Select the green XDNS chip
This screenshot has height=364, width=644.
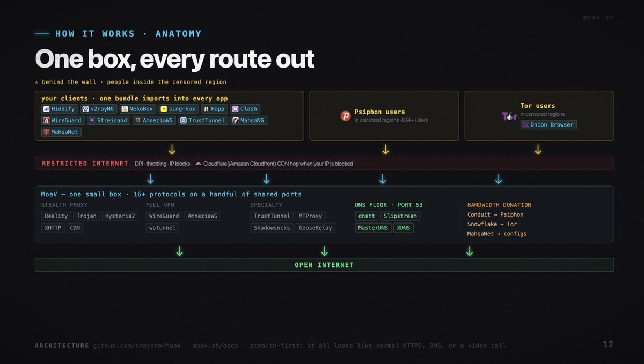click(x=404, y=228)
